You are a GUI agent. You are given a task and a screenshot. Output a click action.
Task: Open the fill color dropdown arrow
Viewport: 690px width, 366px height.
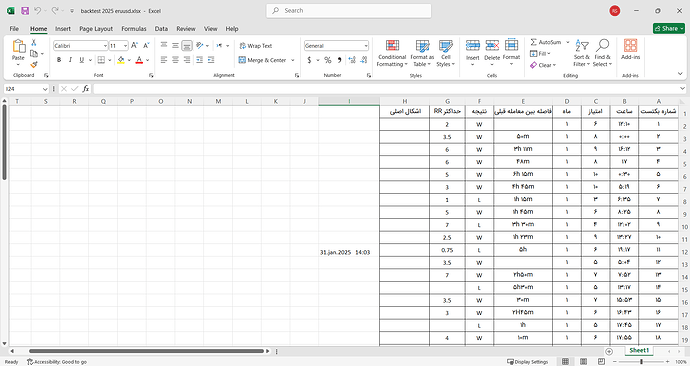(129, 60)
